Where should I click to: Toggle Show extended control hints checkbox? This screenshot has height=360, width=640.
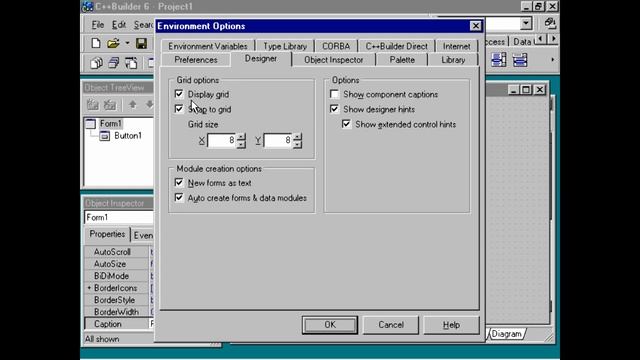[x=346, y=124]
